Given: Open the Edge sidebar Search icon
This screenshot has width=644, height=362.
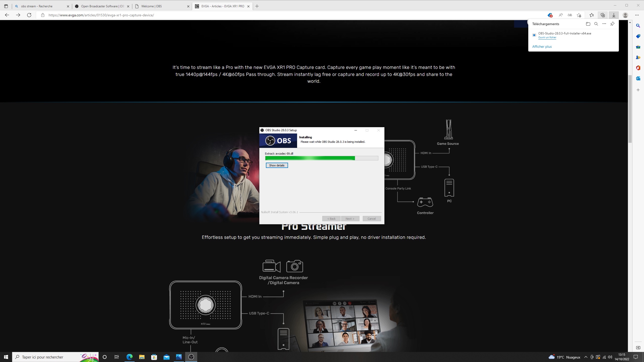Looking at the screenshot, I should tap(638, 26).
